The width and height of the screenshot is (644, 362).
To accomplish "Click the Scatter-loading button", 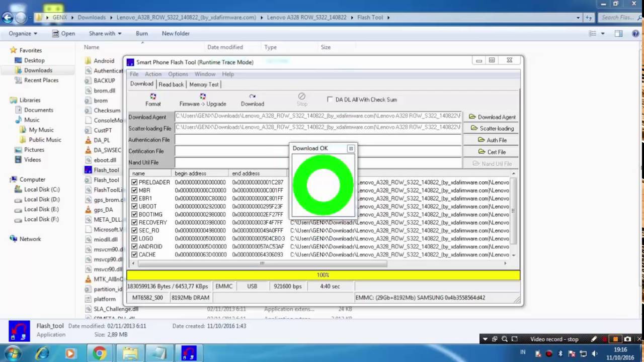I will 492,129.
